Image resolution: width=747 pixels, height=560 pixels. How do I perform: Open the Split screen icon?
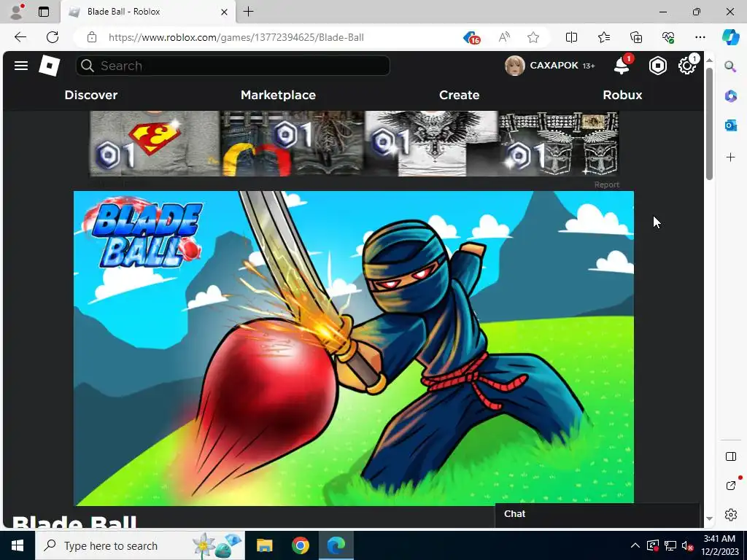click(x=571, y=37)
